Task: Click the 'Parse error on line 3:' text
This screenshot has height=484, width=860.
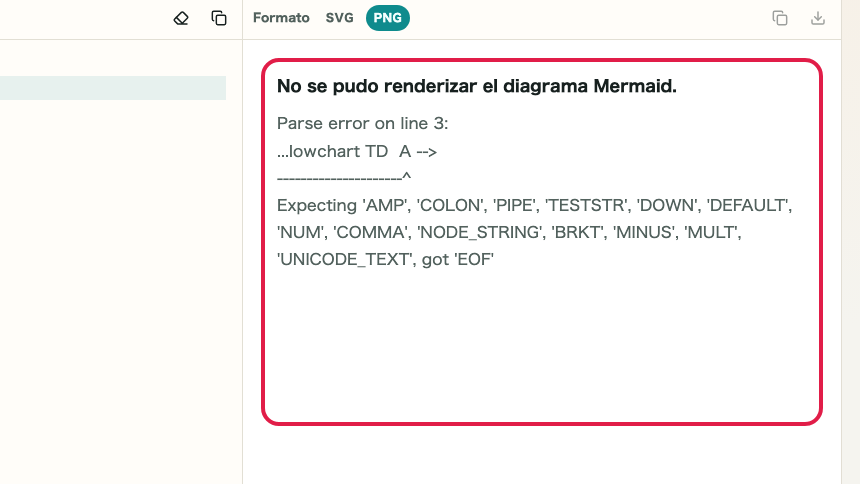Action: point(363,123)
